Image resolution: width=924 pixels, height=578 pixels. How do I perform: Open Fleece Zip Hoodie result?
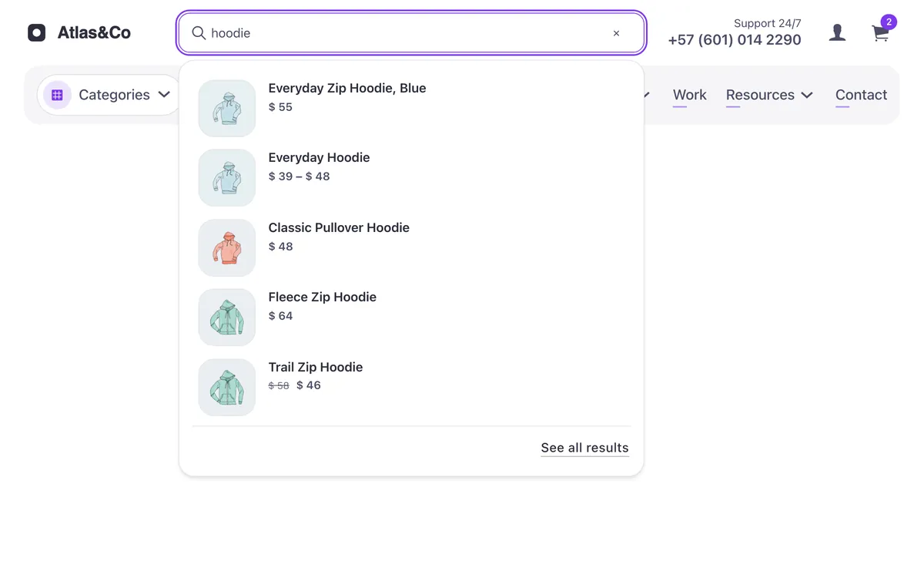point(411,317)
